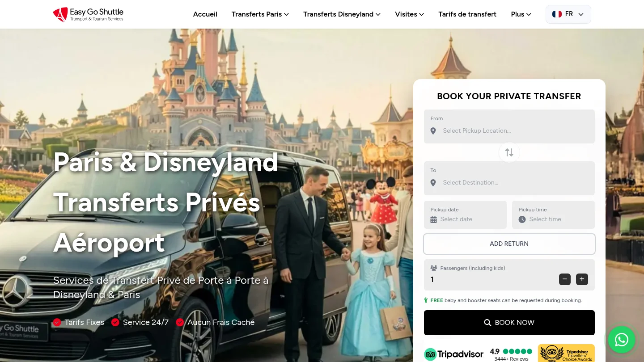The height and width of the screenshot is (362, 644).
Task: Open Tarifs de transfert page
Action: (467, 14)
